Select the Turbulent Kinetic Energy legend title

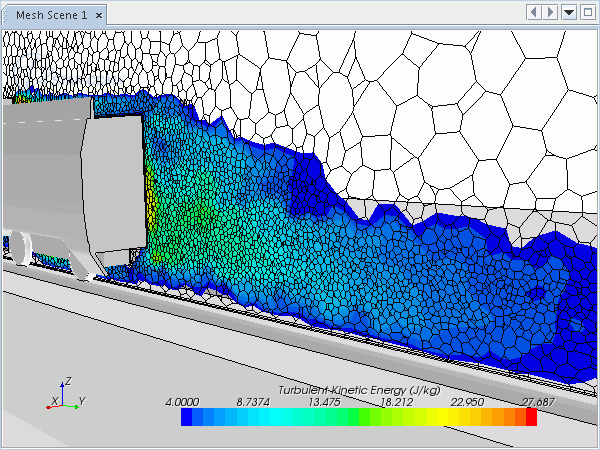pos(358,390)
